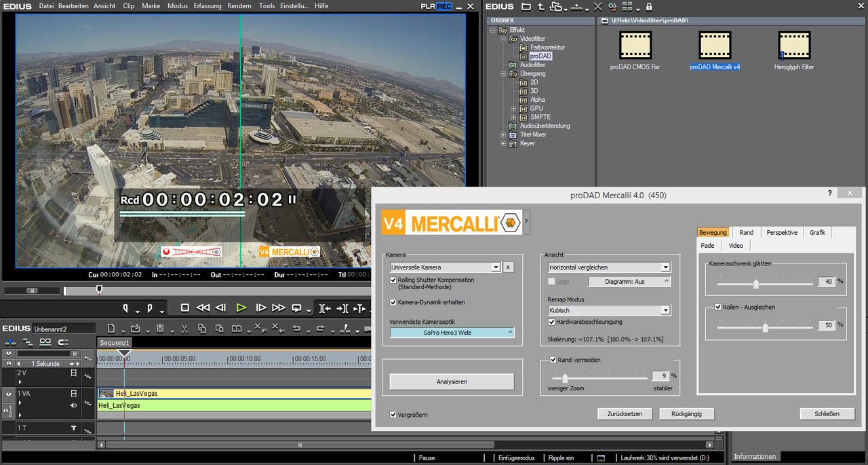Image resolution: width=868 pixels, height=465 pixels.
Task: Select Heli_LasVegas video clip on timeline
Action: (235, 393)
